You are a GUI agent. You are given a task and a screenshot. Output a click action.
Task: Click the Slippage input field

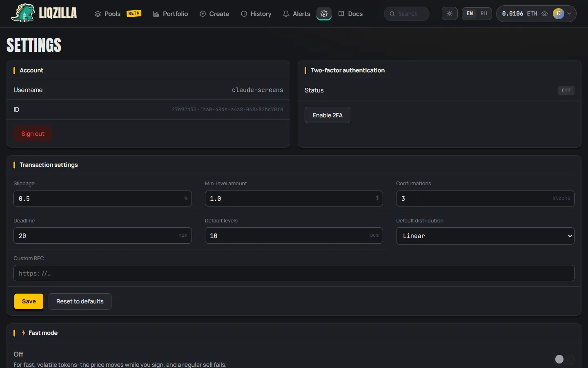click(x=102, y=198)
